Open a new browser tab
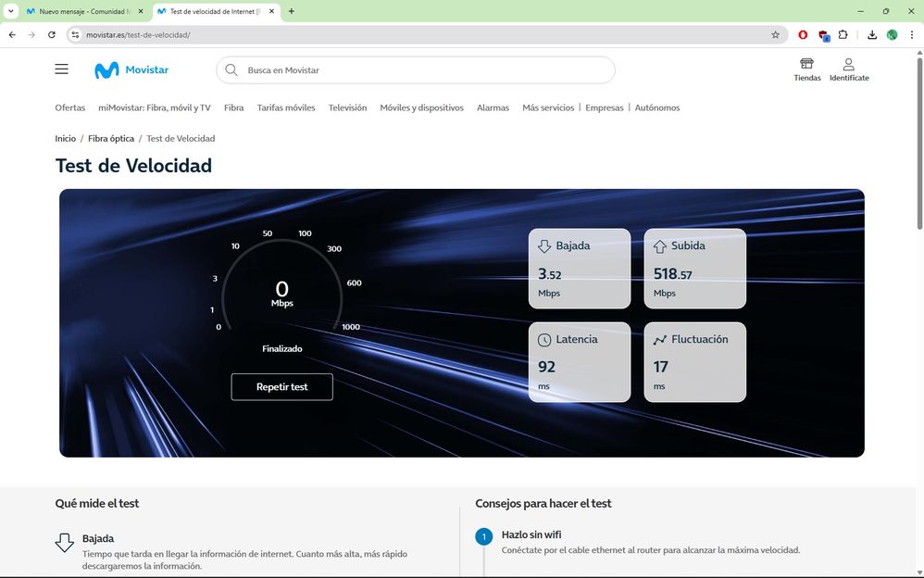This screenshot has width=924, height=578. (x=292, y=11)
